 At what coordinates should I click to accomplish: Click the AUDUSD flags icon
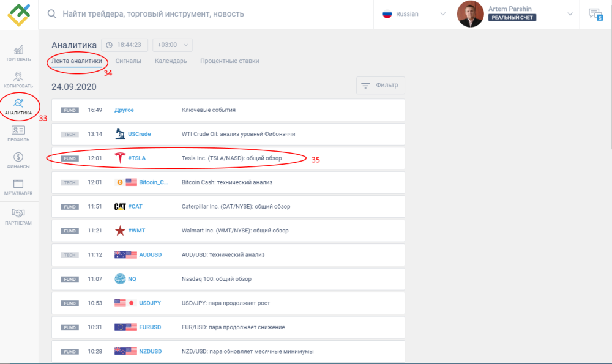(x=125, y=254)
